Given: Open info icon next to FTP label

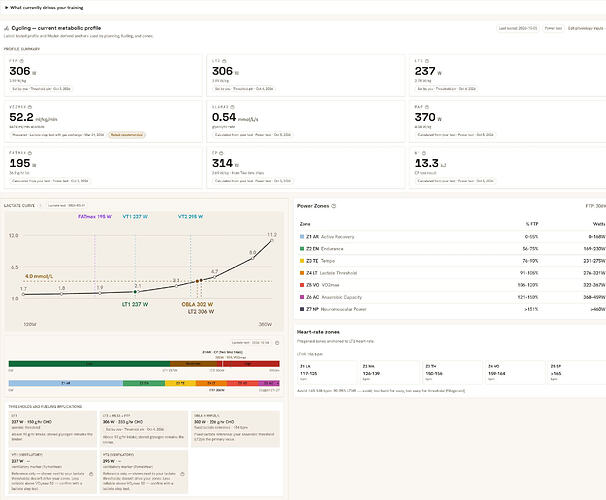Looking at the screenshot, I should (x=22, y=61).
